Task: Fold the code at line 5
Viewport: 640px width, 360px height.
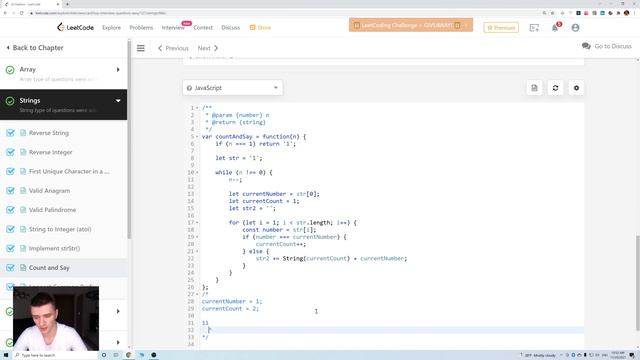Action: pos(197,137)
